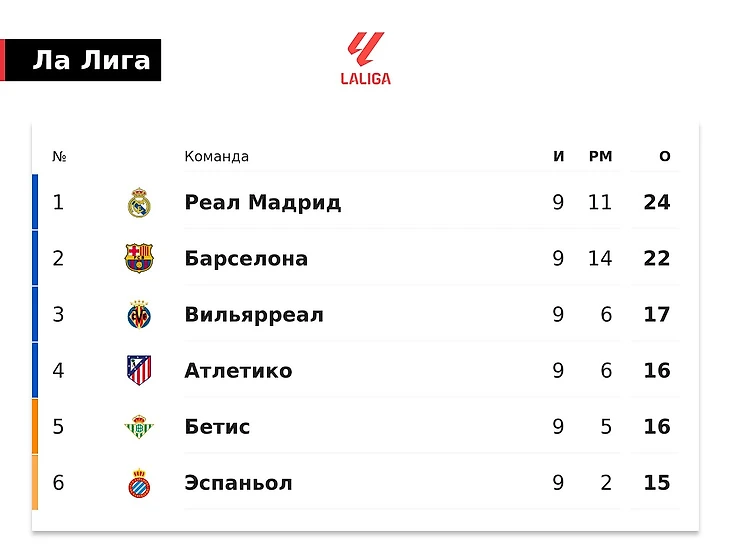Click the О points column header
This screenshot has width=730, height=554.
pyautogui.click(x=665, y=157)
